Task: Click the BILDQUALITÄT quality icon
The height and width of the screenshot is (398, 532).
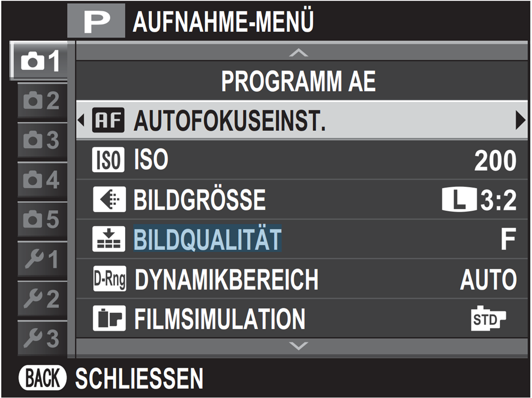Action: point(109,239)
